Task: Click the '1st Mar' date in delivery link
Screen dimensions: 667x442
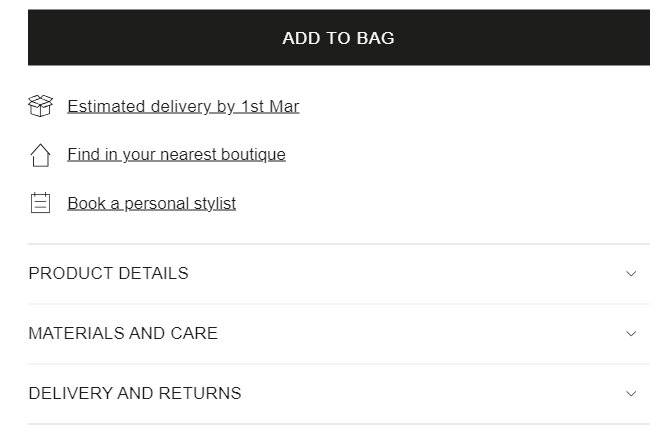Action: point(269,106)
